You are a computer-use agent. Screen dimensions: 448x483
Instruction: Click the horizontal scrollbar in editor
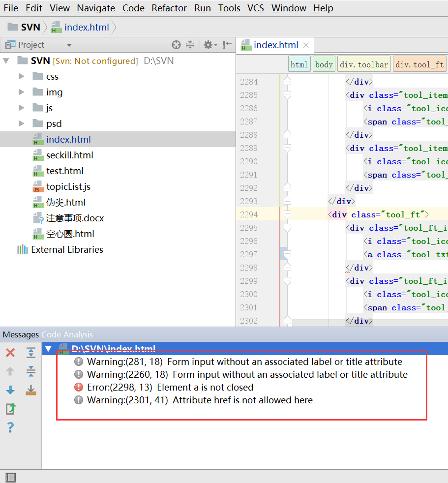(x=369, y=323)
